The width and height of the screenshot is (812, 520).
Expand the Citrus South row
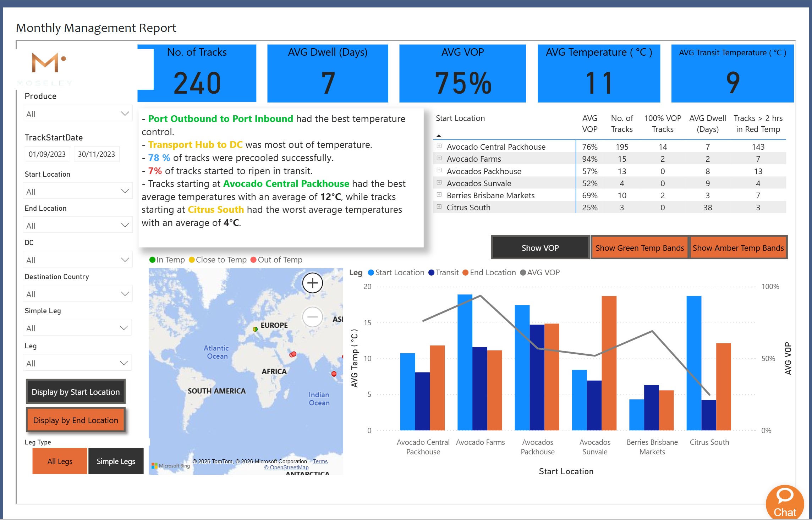[439, 207]
